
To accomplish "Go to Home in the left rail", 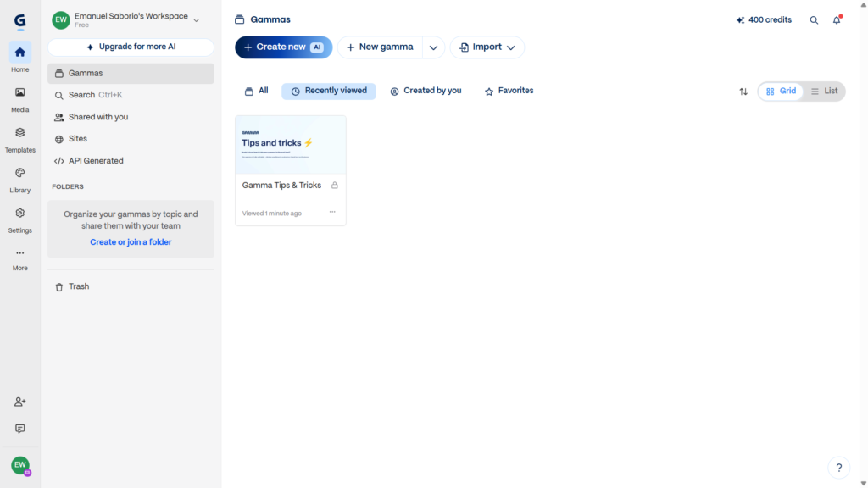I will pyautogui.click(x=20, y=58).
